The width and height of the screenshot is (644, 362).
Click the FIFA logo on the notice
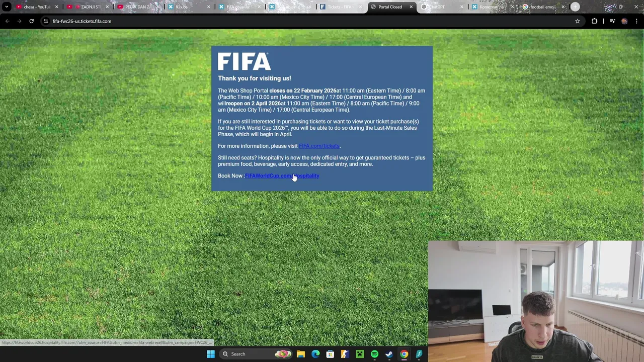244,61
